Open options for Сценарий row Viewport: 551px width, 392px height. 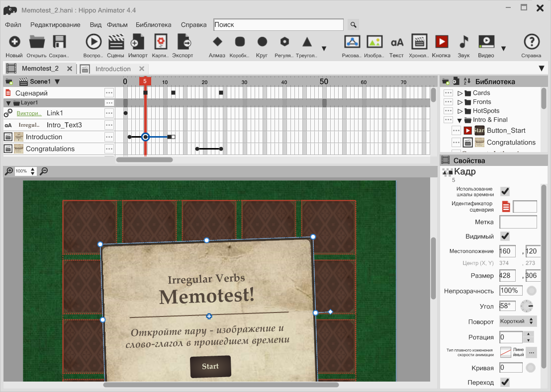[x=109, y=93]
